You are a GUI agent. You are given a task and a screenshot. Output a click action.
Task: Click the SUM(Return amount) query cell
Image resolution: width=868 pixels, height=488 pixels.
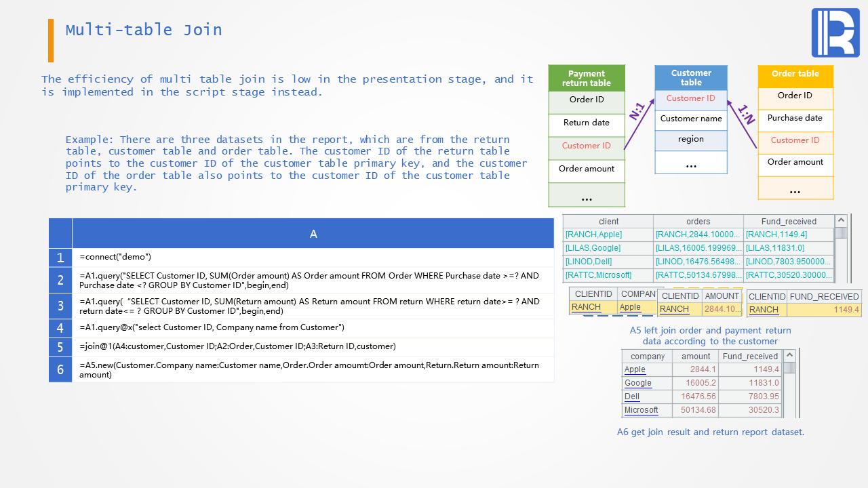point(313,306)
